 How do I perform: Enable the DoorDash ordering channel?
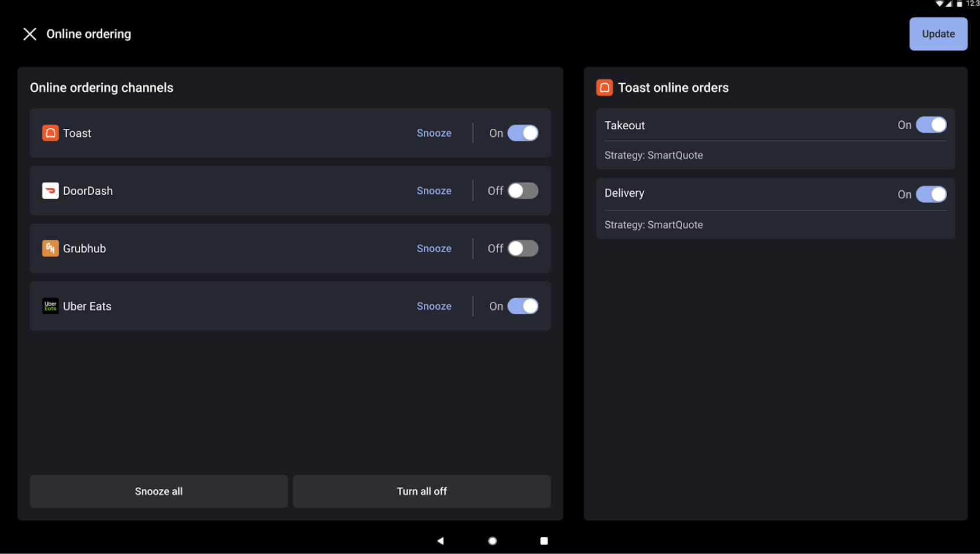pos(523,191)
